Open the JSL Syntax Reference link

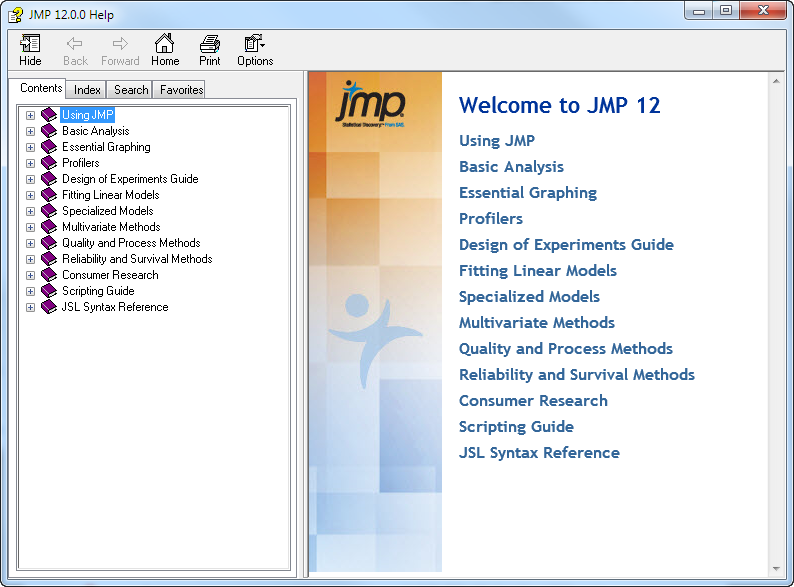pos(539,453)
